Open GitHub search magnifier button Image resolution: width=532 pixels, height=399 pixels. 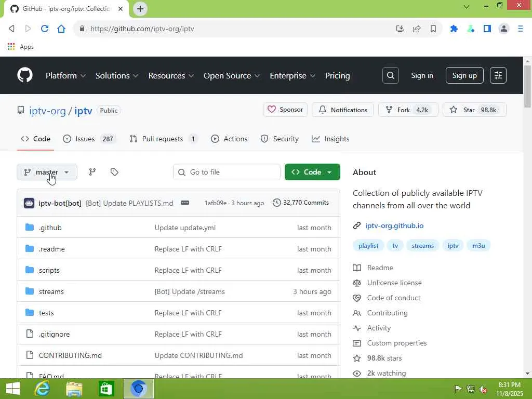point(390,75)
